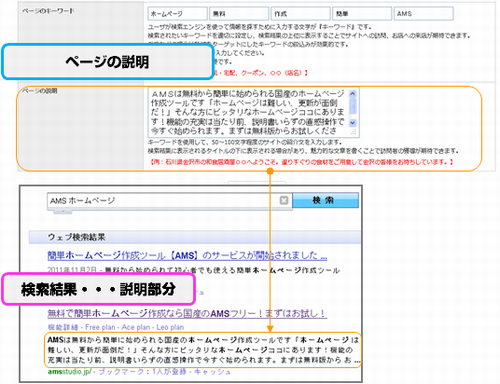The image size is (500, 384).
Task: Clear the search box with the X icon
Action: tap(284, 200)
